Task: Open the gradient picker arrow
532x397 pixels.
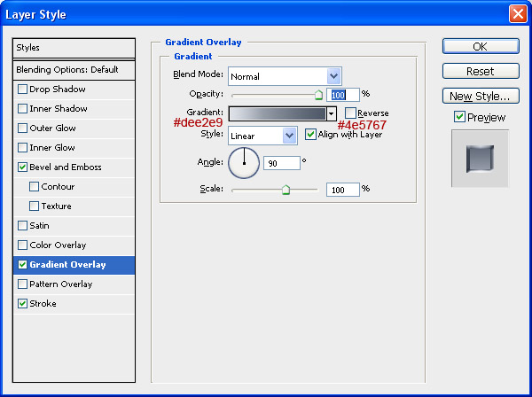Action: (332, 114)
